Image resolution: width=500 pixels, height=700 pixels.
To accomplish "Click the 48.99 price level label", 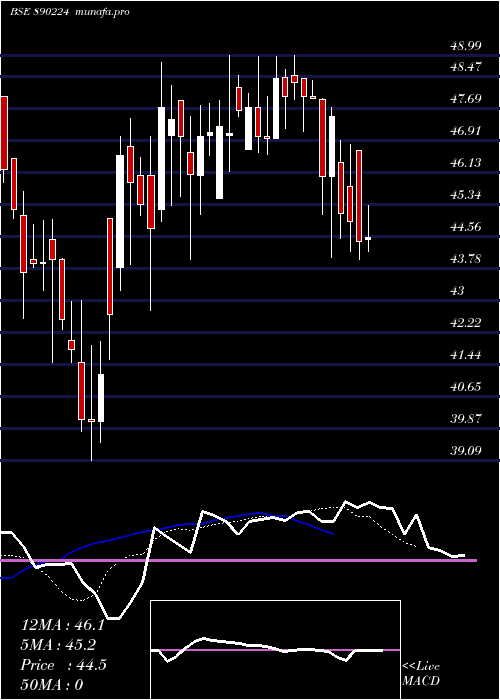I will (466, 46).
